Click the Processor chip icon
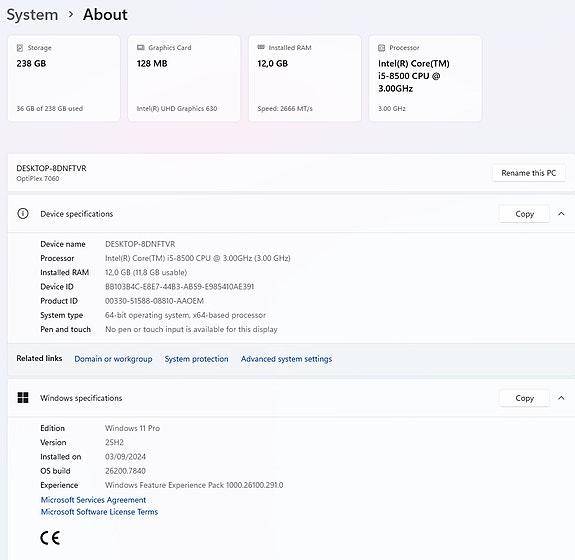Image resolution: width=575 pixels, height=560 pixels. [381, 48]
